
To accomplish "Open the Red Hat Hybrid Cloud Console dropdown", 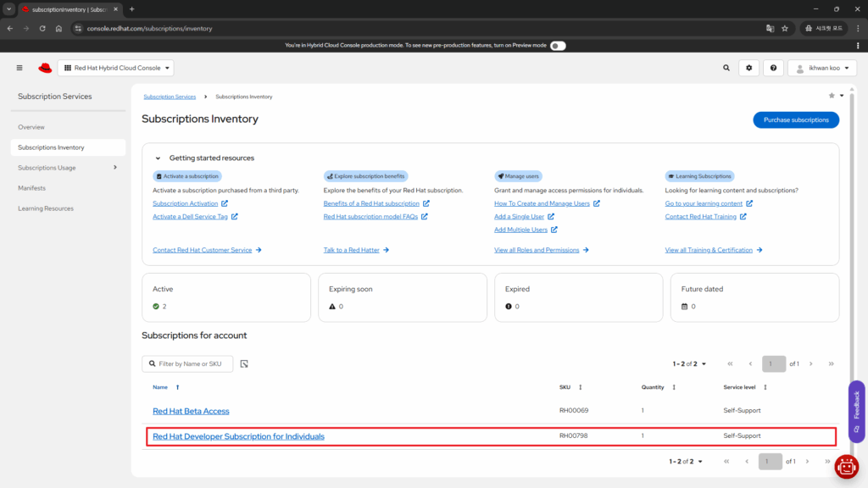I will tap(115, 68).
